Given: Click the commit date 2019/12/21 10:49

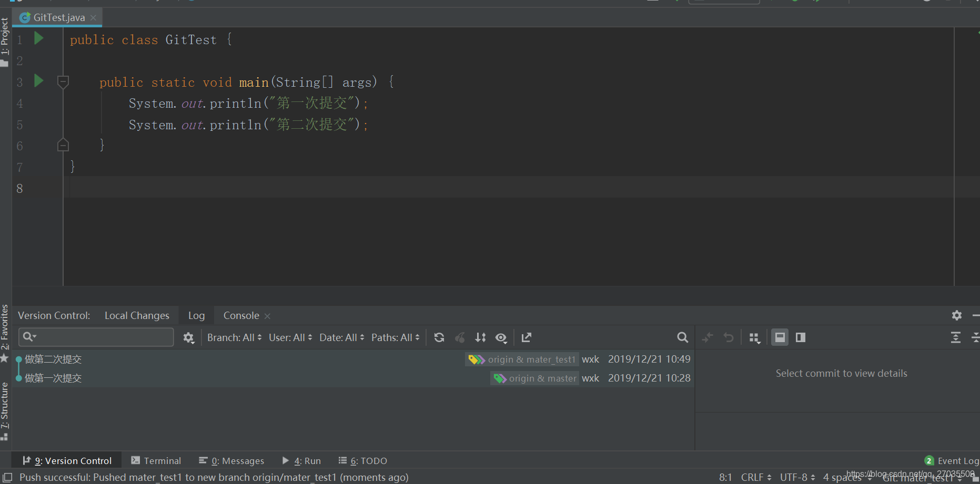Looking at the screenshot, I should (649, 359).
